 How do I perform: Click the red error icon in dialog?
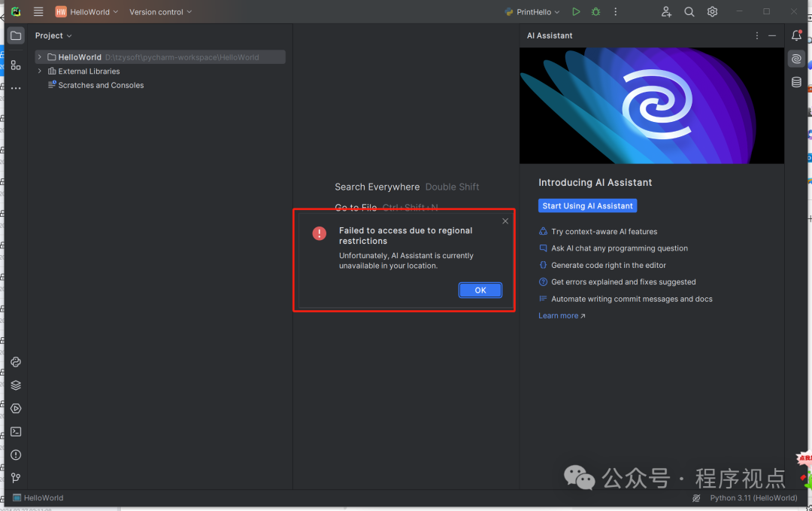[x=319, y=233]
